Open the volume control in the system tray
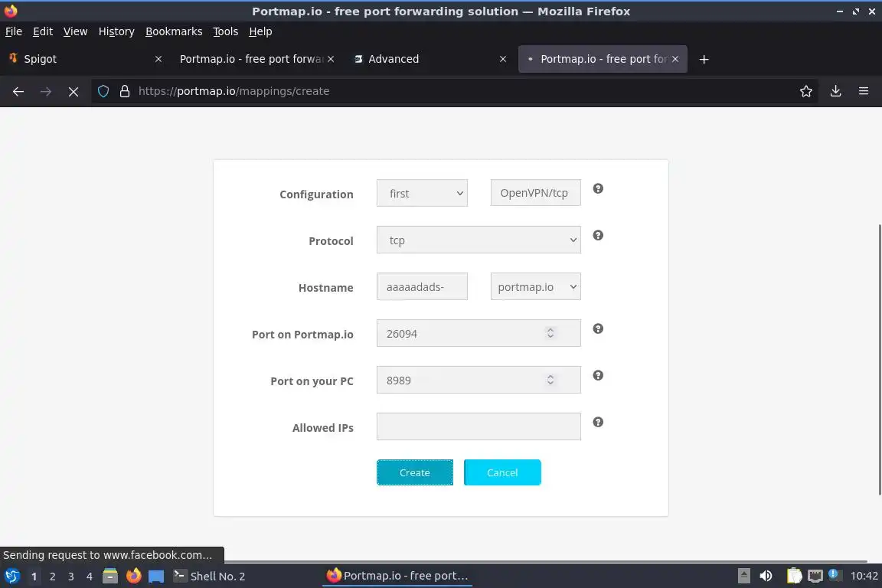 766,576
